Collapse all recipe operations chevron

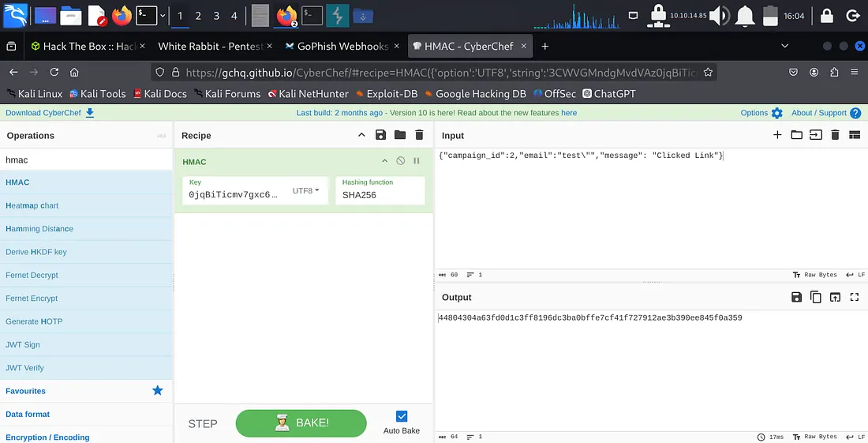[361, 135]
